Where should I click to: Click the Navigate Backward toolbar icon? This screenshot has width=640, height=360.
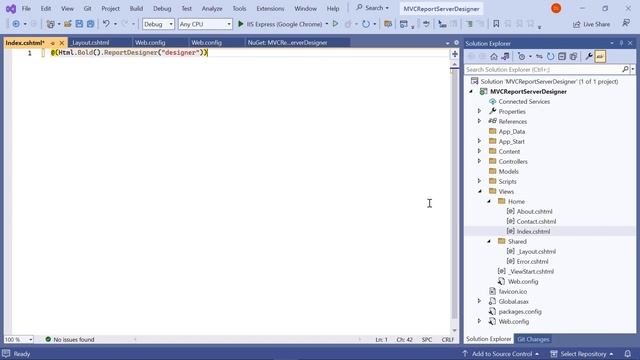pos(16,24)
